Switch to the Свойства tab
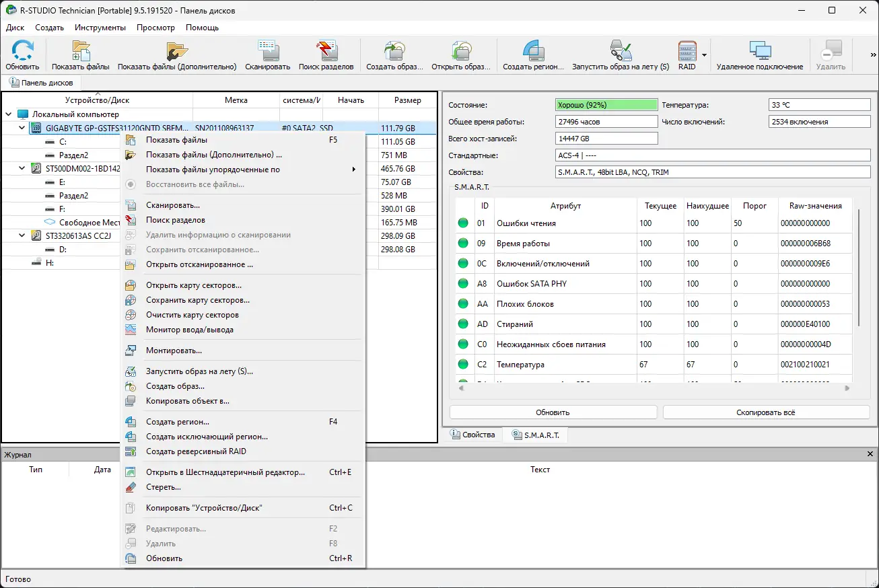 [472, 434]
